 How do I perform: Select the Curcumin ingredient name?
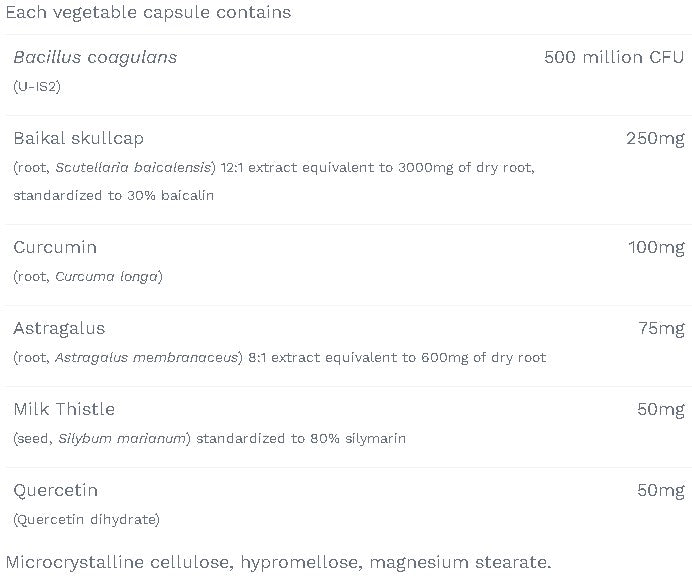[x=55, y=247]
